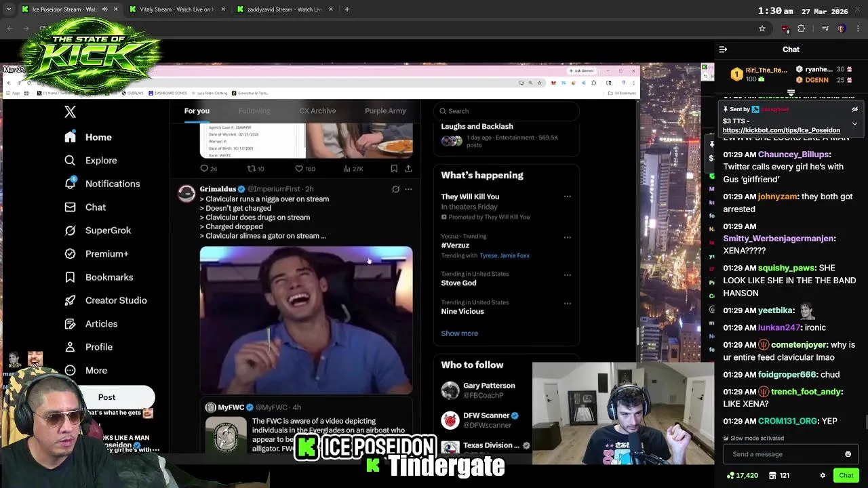868x488 pixels.
Task: Open the more options on Grimaldus post
Action: point(408,189)
